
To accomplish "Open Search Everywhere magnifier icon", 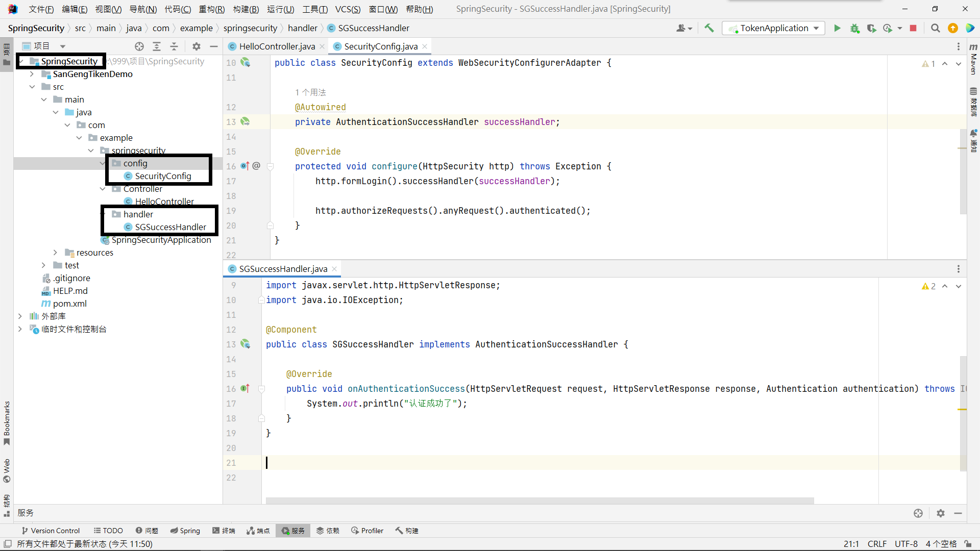I will coord(935,28).
